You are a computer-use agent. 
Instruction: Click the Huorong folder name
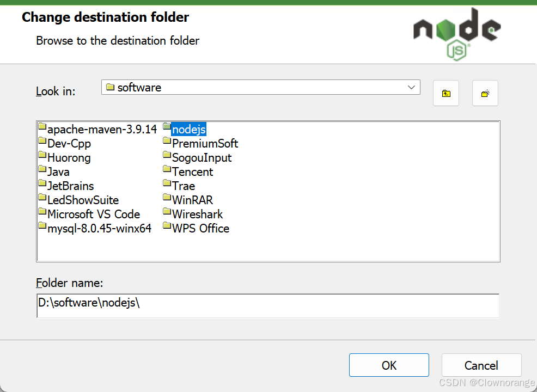pos(69,158)
